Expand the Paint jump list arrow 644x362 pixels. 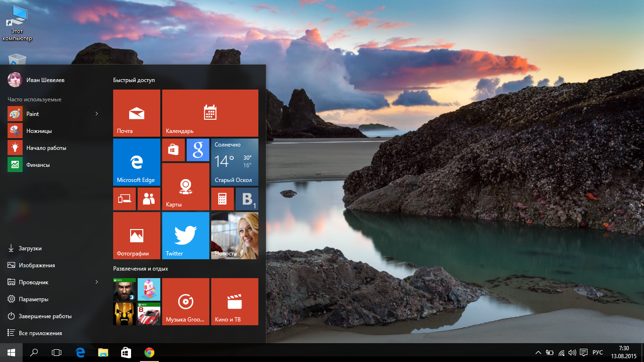[97, 114]
